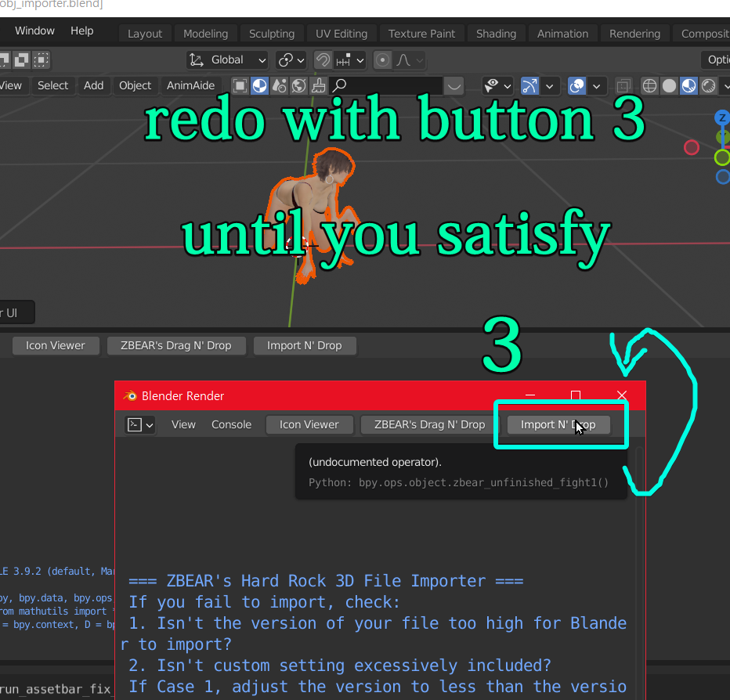Click the blue circle at gizmo bottom
The width and height of the screenshot is (730, 700).
(722, 177)
